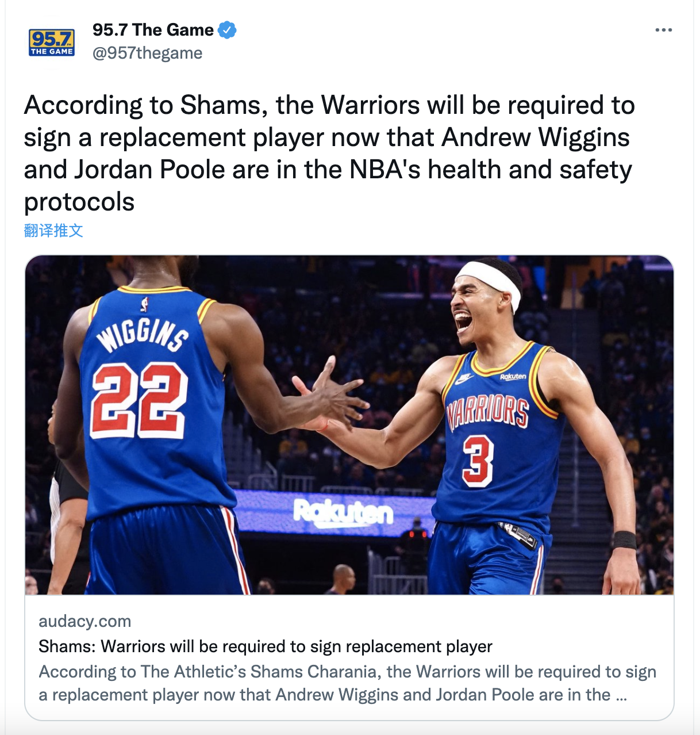Click the @957thegame handle
This screenshot has height=735, width=700.
[x=147, y=53]
